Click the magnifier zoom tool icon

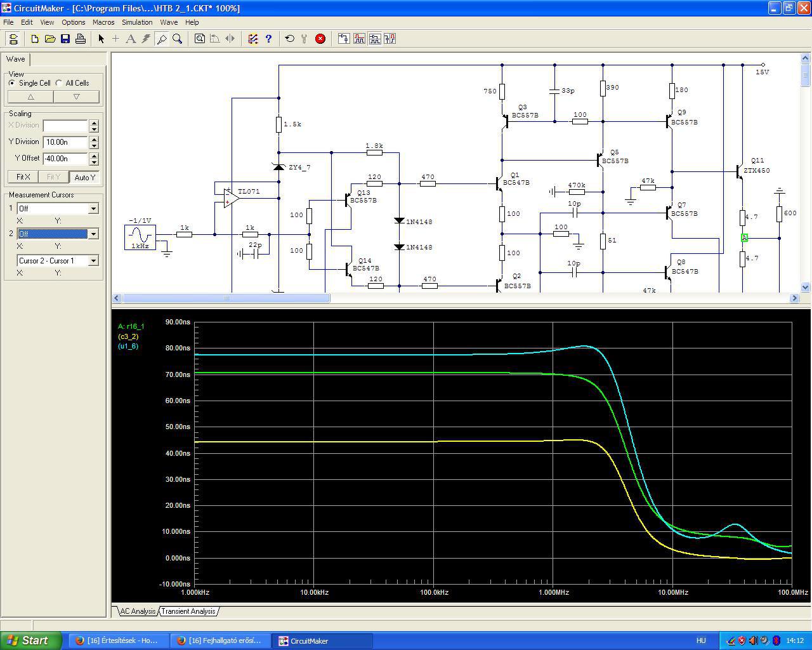(x=178, y=39)
